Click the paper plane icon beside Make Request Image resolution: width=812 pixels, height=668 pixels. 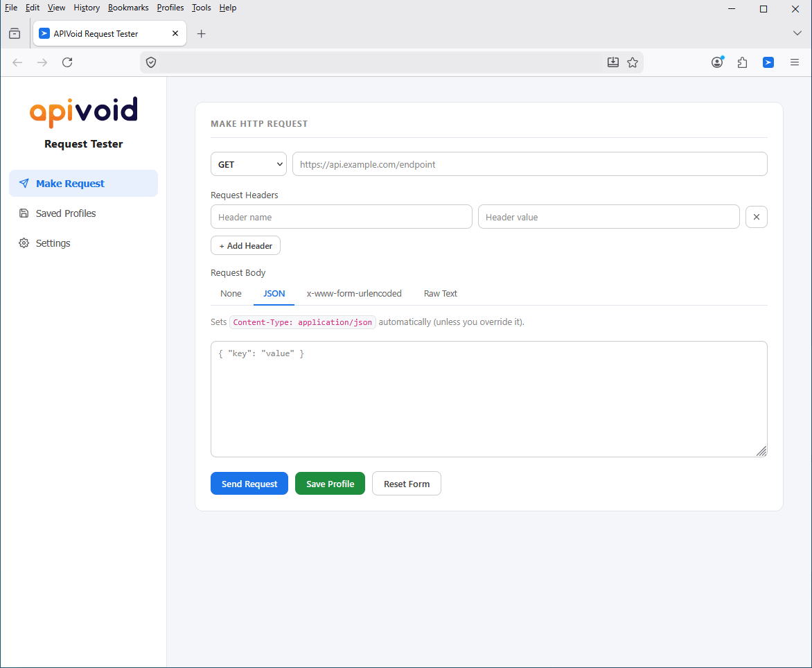click(24, 184)
